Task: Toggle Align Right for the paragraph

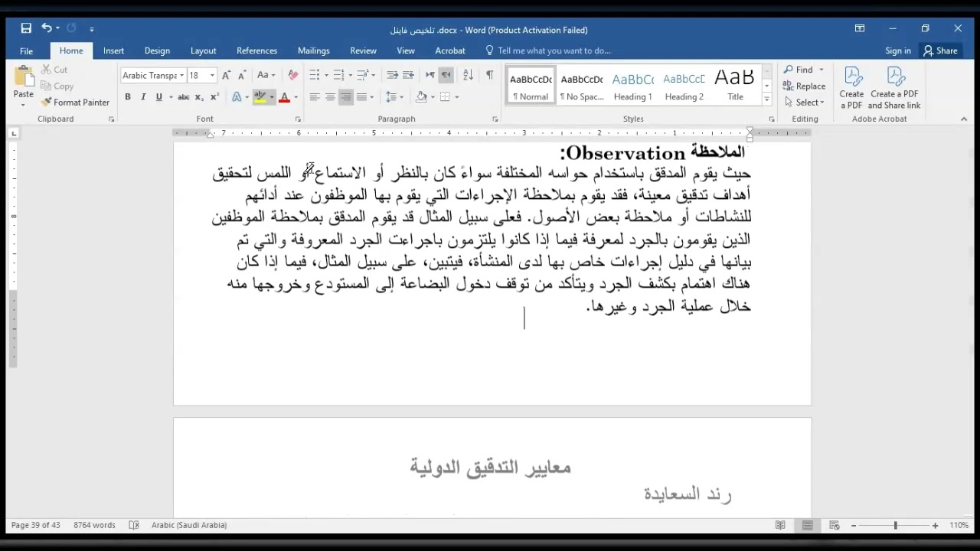Action: (x=346, y=97)
